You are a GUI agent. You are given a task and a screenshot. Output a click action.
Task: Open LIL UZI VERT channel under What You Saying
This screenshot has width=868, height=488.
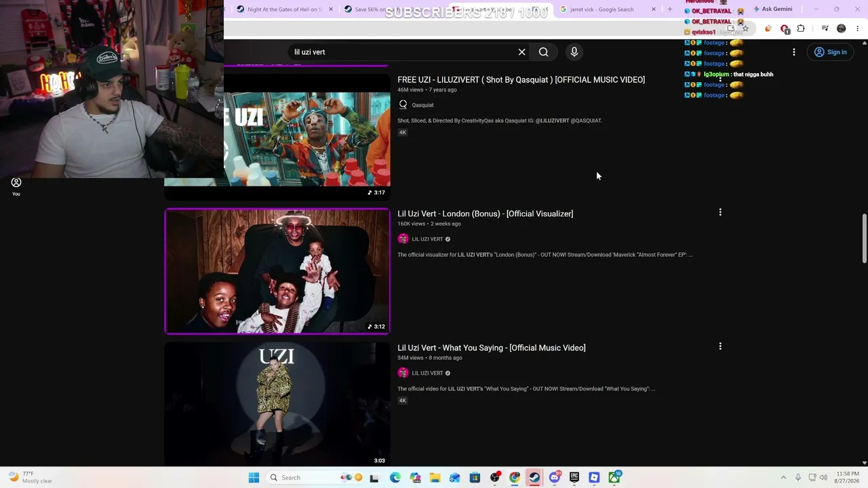pyautogui.click(x=427, y=373)
